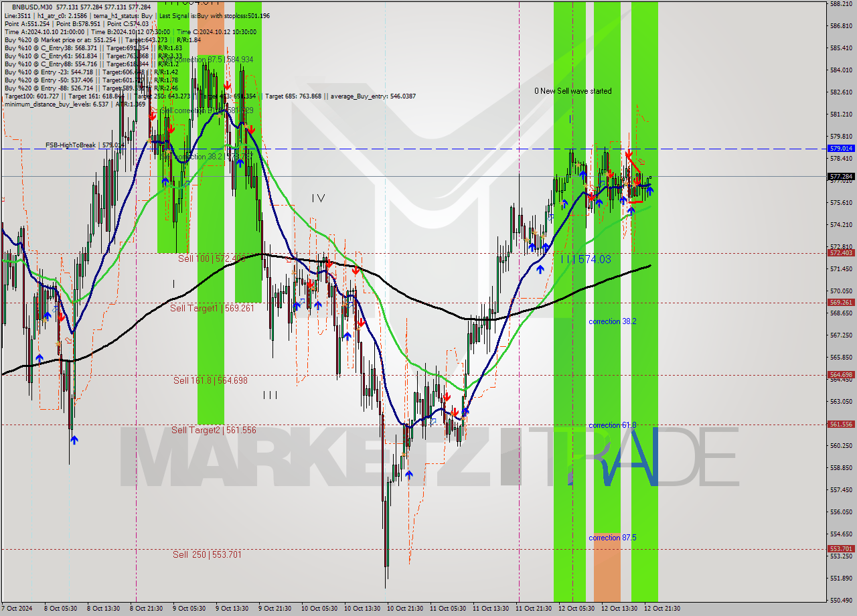Select the 'FSB-HighToBreak | 579.014' label
This screenshot has width=857, height=616.
tap(85, 145)
